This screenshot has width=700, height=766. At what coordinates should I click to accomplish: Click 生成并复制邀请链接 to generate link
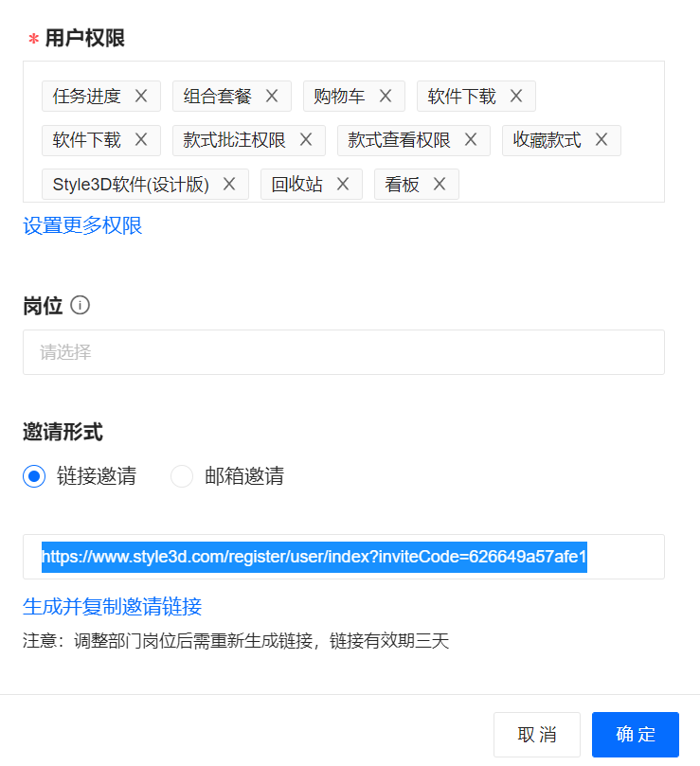[112, 607]
